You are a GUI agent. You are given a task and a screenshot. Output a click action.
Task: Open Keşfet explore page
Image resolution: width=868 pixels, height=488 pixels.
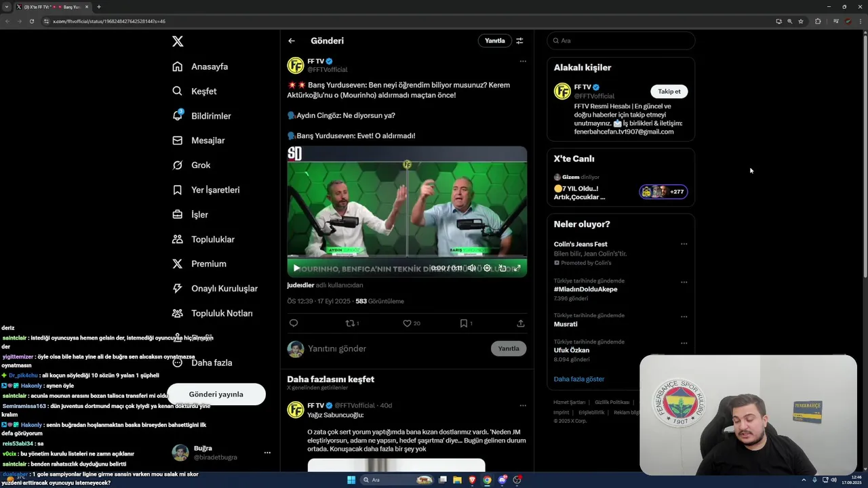[195, 91]
